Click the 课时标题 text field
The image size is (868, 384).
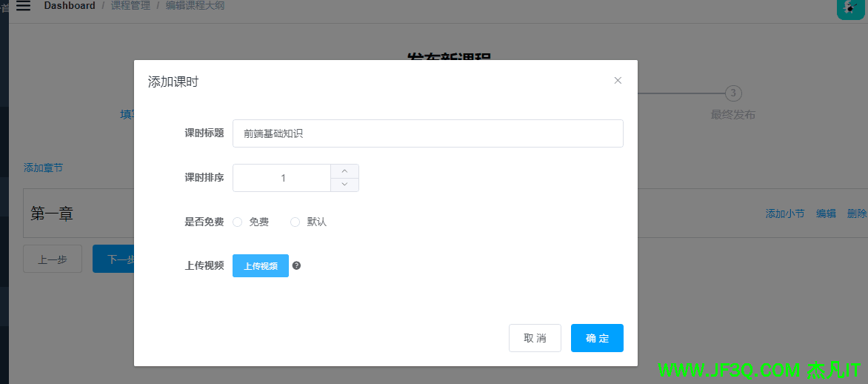(x=427, y=133)
